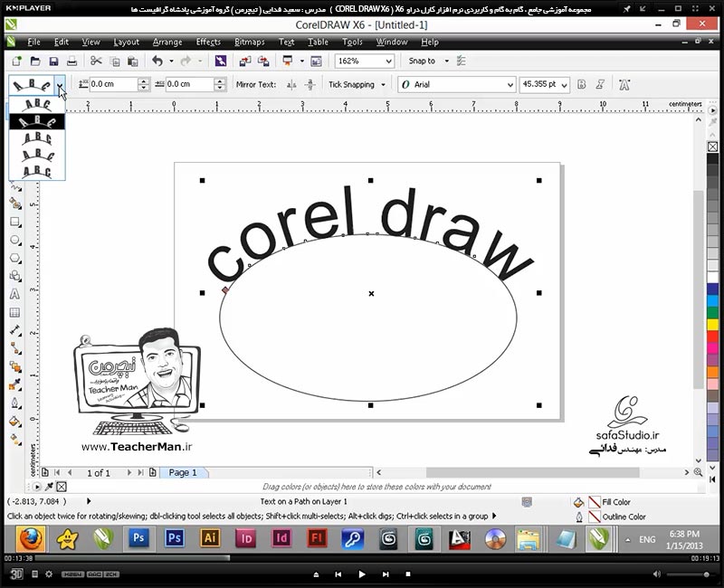This screenshot has height=588, width=724.
Task: Open the Effects menu
Action: coord(208,42)
